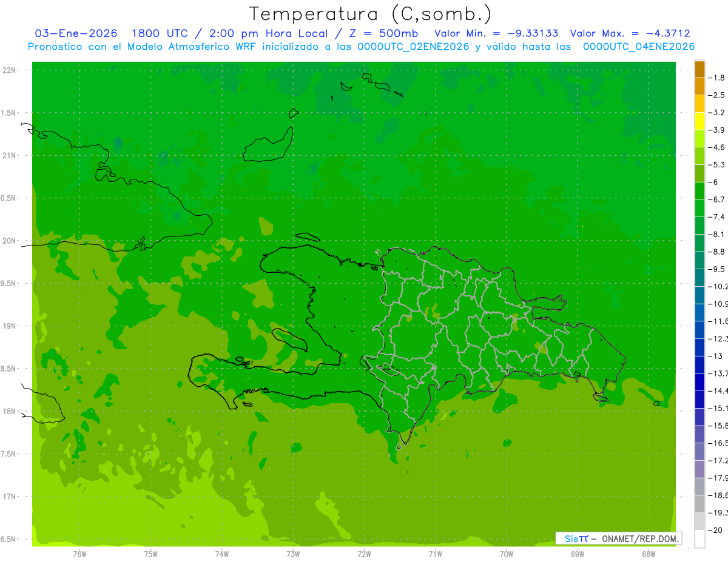Click the latitude label "17N"

(10, 497)
